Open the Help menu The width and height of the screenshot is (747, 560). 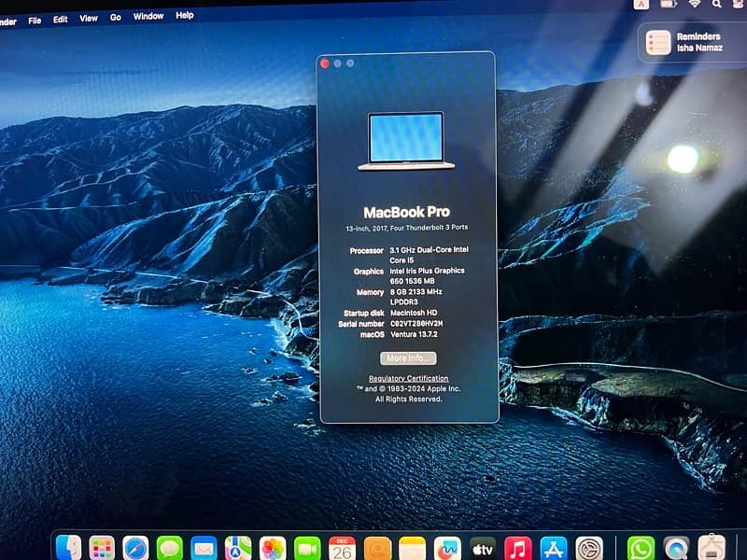tap(185, 16)
